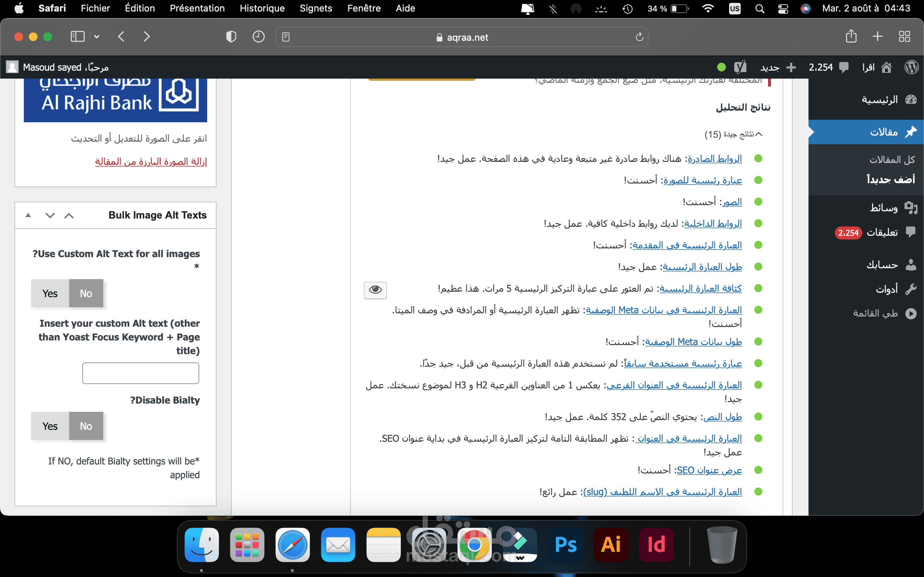Image resolution: width=924 pixels, height=577 pixels.
Task: Open Safari's share icon
Action: (851, 37)
